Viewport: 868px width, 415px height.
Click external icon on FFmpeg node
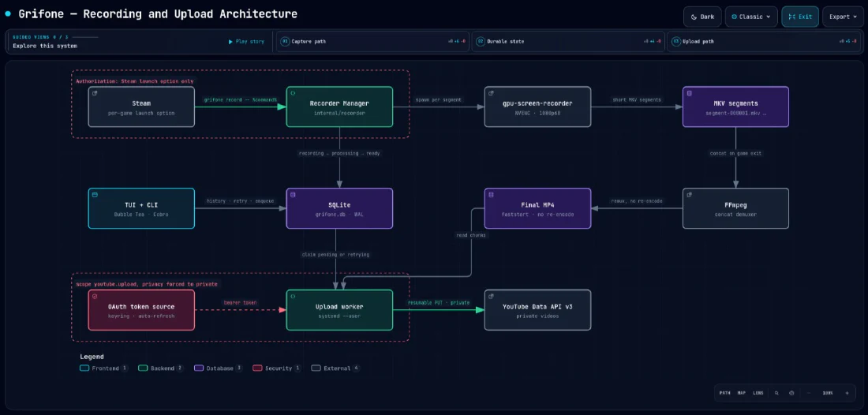(x=689, y=195)
